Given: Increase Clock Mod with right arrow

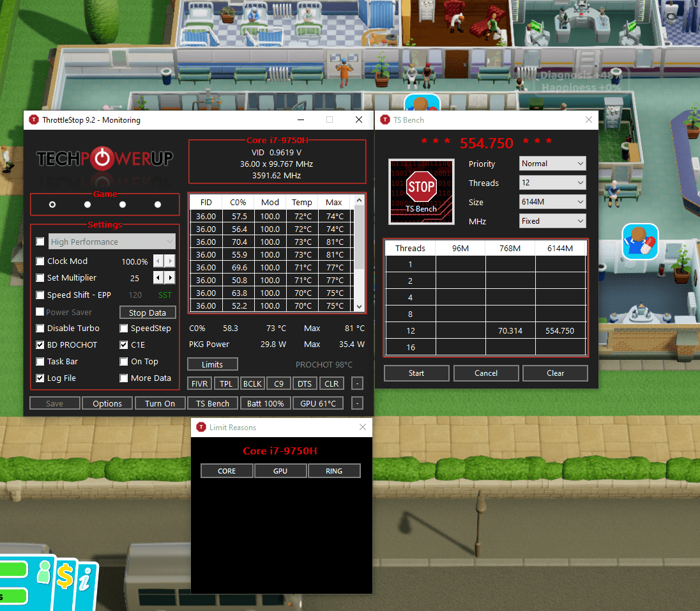Looking at the screenshot, I should (170, 261).
